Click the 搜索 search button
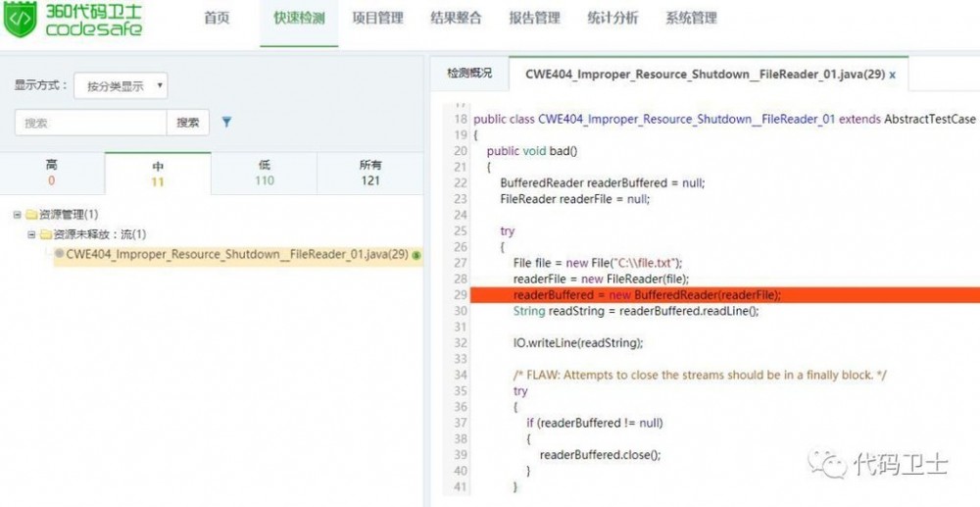This screenshot has width=980, height=507. point(187,123)
